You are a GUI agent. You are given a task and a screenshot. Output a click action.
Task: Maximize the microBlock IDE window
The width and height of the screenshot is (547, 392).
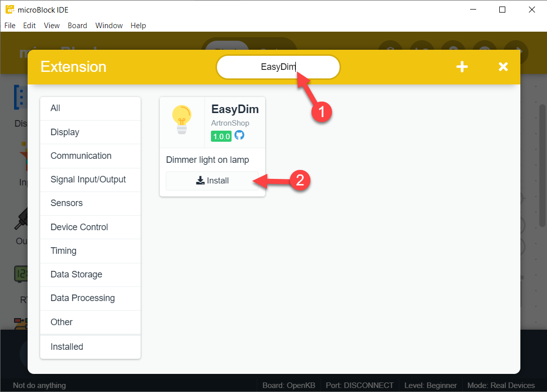pyautogui.click(x=502, y=10)
